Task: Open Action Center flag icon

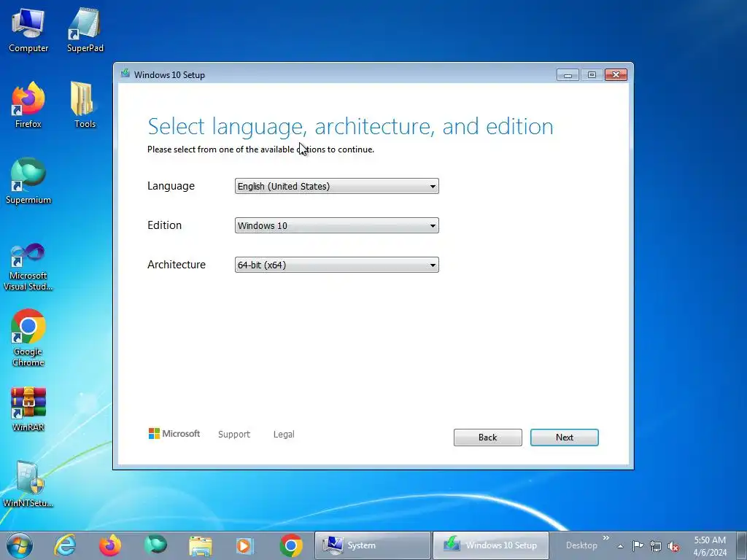Action: pos(638,545)
